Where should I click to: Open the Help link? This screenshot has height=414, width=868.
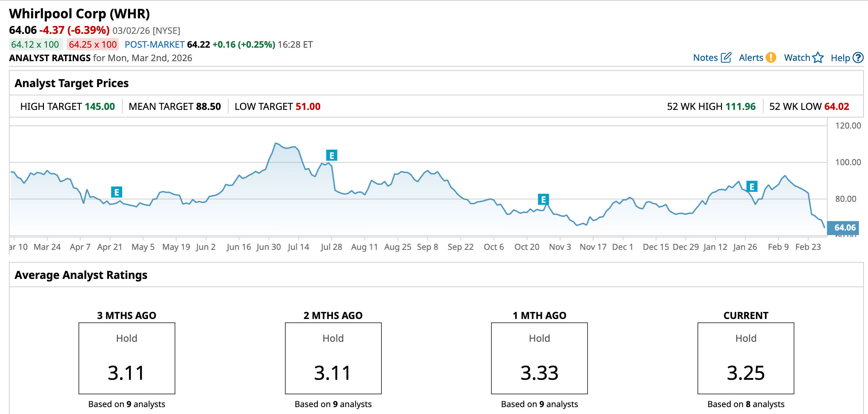840,58
